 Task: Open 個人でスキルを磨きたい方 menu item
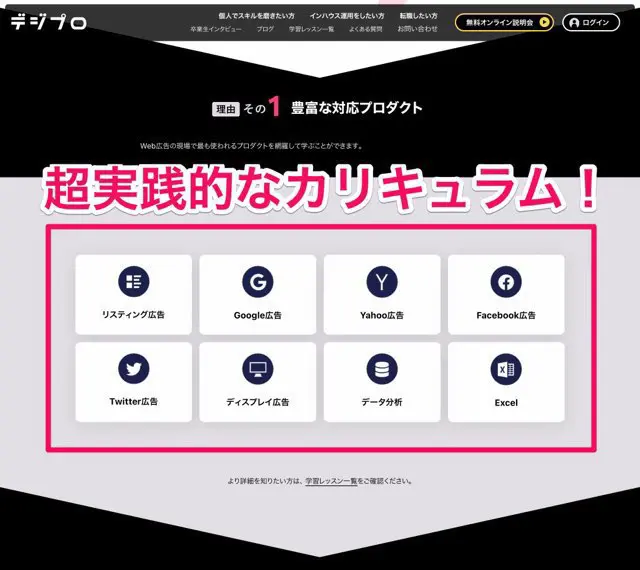click(256, 16)
